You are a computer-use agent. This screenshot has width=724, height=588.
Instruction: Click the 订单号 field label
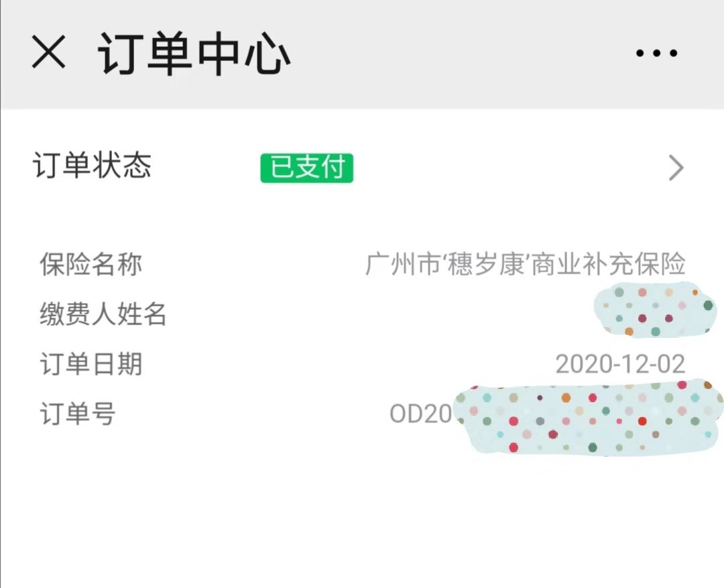78,414
